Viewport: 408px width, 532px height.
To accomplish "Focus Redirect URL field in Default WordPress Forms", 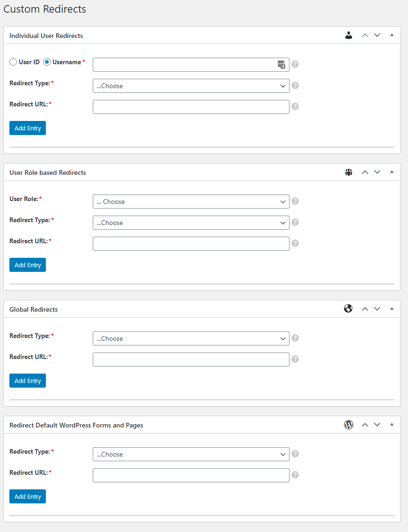I will 191,475.
